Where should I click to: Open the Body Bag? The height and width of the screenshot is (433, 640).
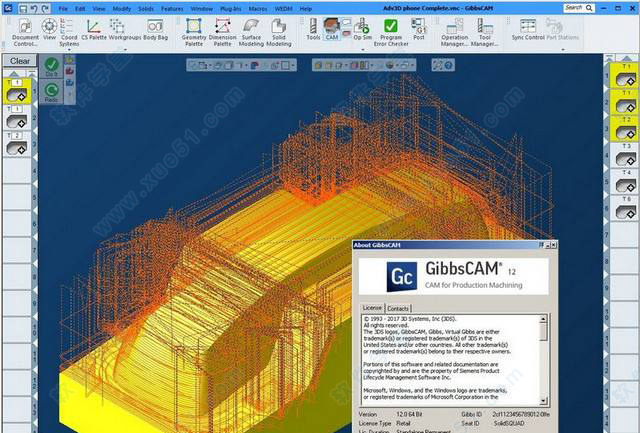tap(156, 29)
